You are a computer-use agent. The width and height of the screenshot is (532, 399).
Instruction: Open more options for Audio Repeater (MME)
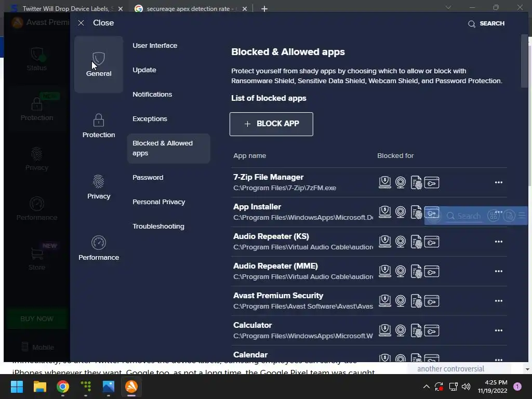[498, 271]
